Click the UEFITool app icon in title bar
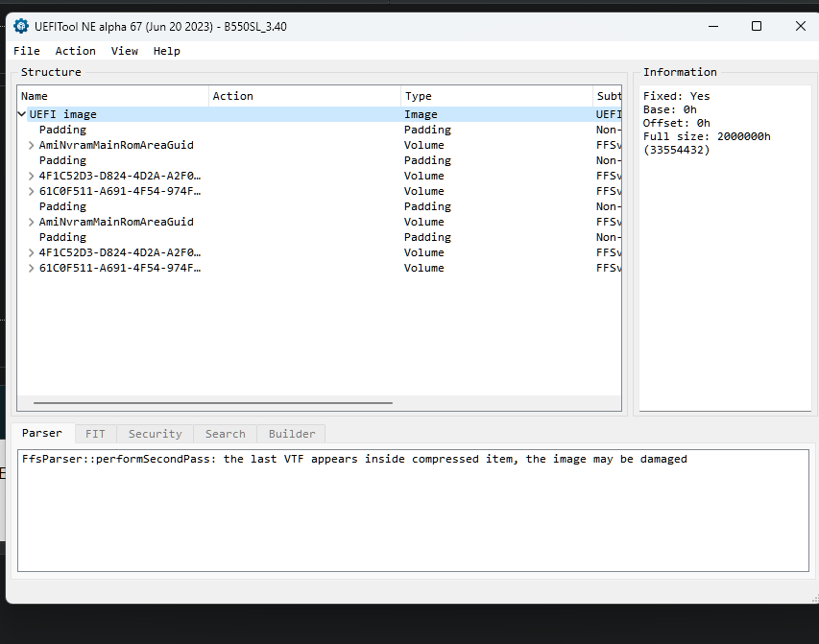Screen dimensions: 819x644 (21, 26)
